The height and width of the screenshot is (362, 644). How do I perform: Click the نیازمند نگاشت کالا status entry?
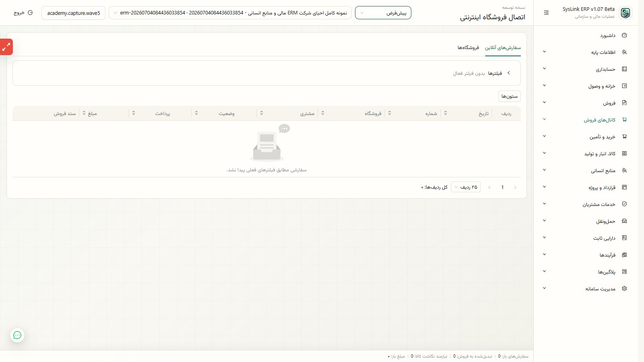click(x=429, y=356)
